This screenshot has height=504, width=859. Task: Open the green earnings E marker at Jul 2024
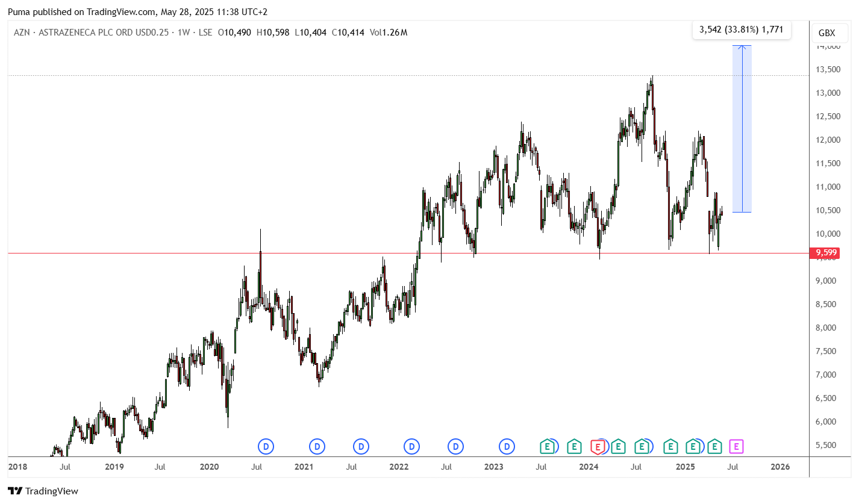point(642,447)
